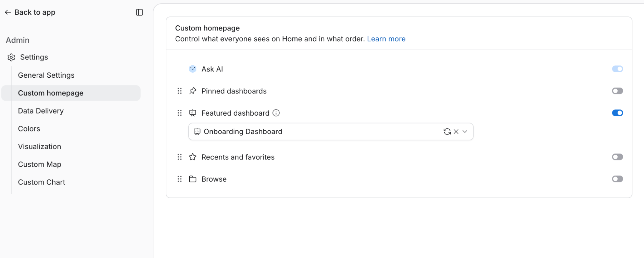Collapse the sidebar with the panel icon
Image resolution: width=644 pixels, height=258 pixels.
pyautogui.click(x=139, y=12)
